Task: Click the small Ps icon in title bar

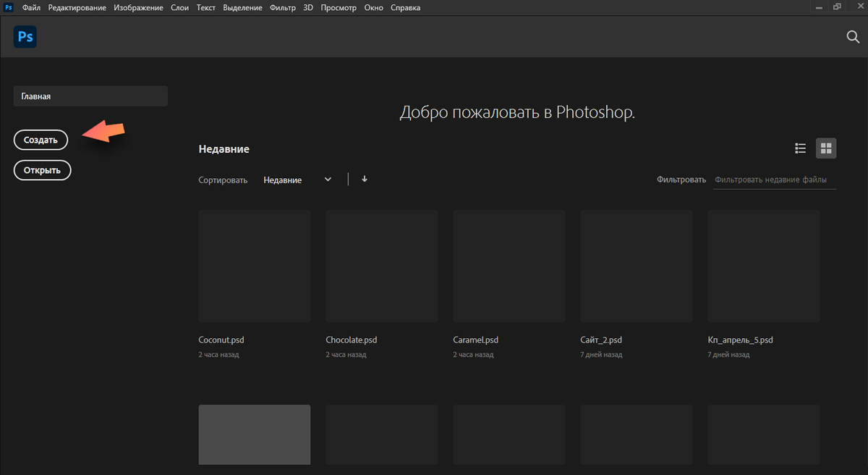Action: click(9, 7)
